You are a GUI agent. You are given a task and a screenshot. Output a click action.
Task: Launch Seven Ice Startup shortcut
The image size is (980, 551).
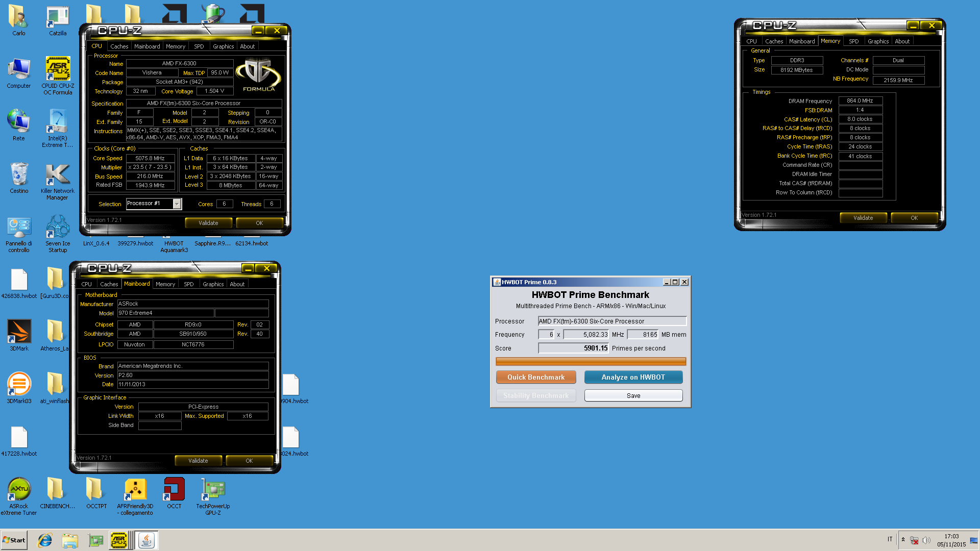point(58,234)
